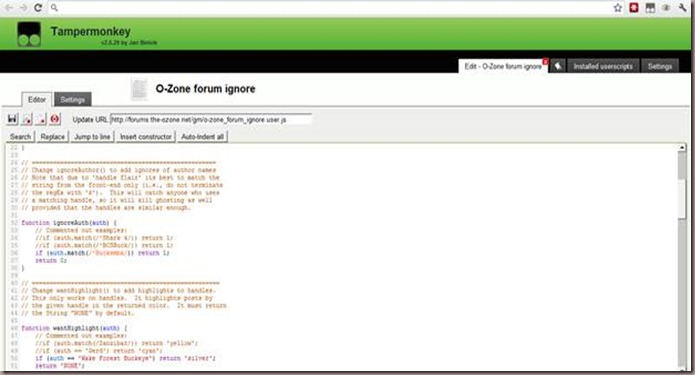Close the Edit - O-Zone forum ignore tab
This screenshot has width=695, height=375.
(x=545, y=62)
